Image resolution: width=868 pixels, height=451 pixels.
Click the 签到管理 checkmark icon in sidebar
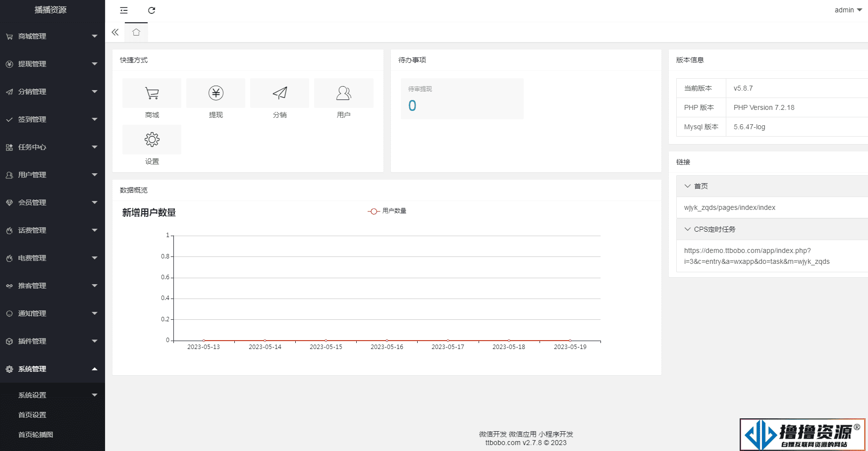pyautogui.click(x=9, y=120)
